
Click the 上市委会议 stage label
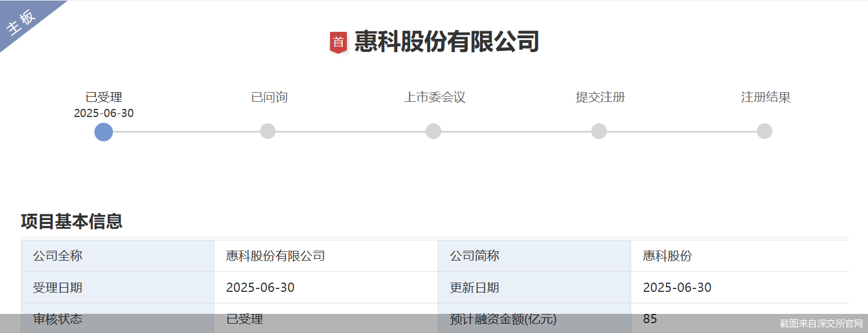435,97
